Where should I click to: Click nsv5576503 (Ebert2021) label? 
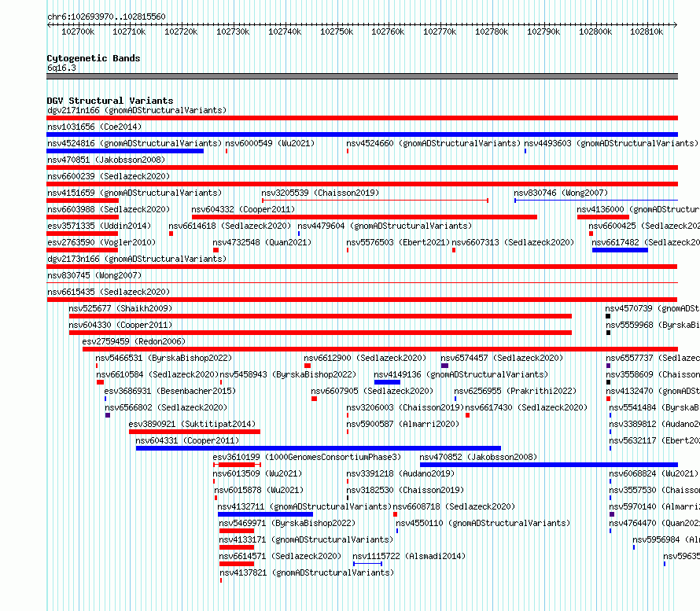[398, 242]
